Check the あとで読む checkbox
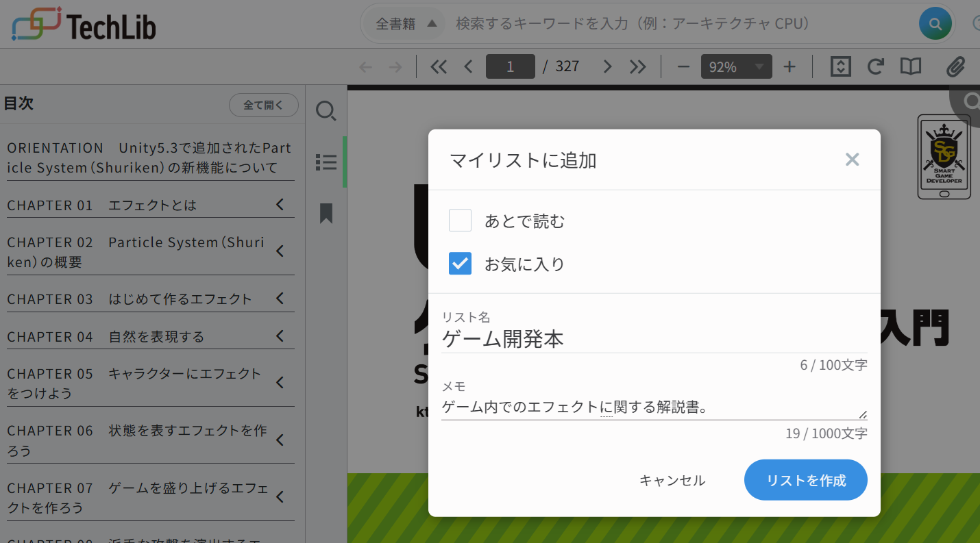The image size is (980, 543). pos(460,220)
